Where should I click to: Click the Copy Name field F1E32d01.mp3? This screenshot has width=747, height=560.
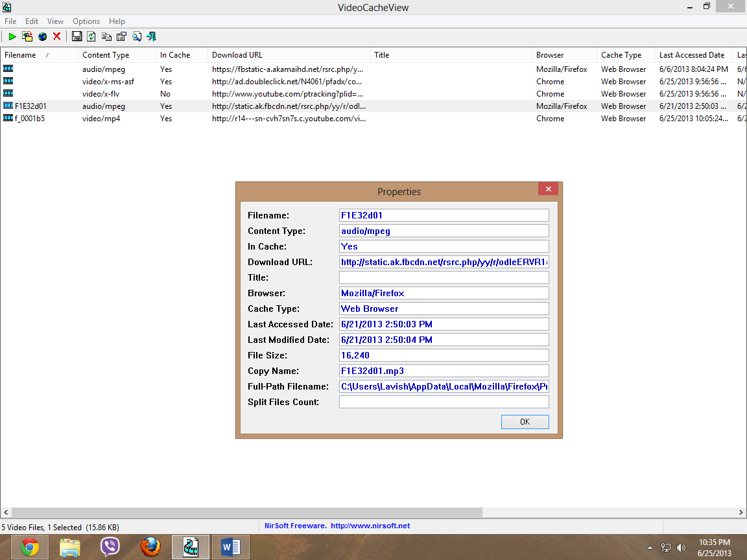pyautogui.click(x=444, y=371)
